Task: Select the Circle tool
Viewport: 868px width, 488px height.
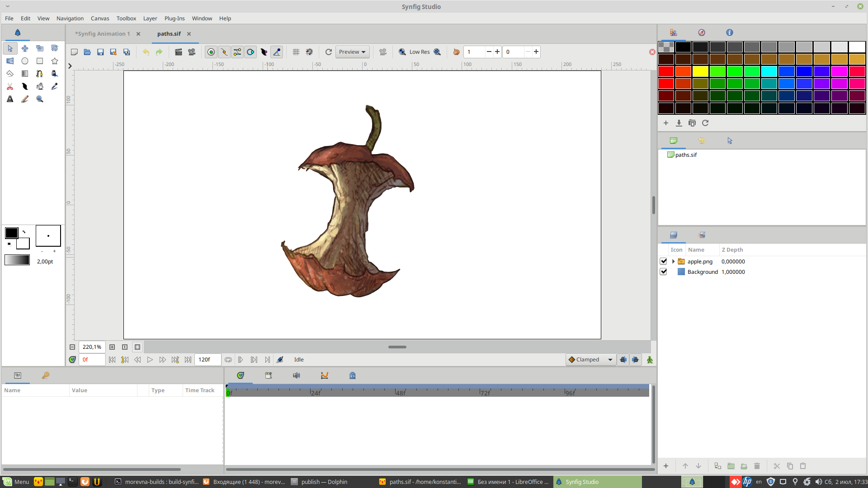Action: [25, 61]
